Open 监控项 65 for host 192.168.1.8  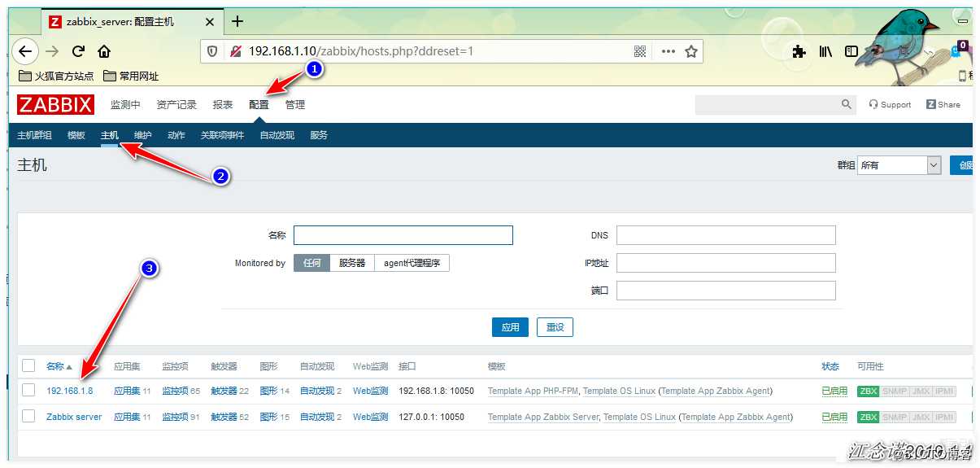point(175,391)
